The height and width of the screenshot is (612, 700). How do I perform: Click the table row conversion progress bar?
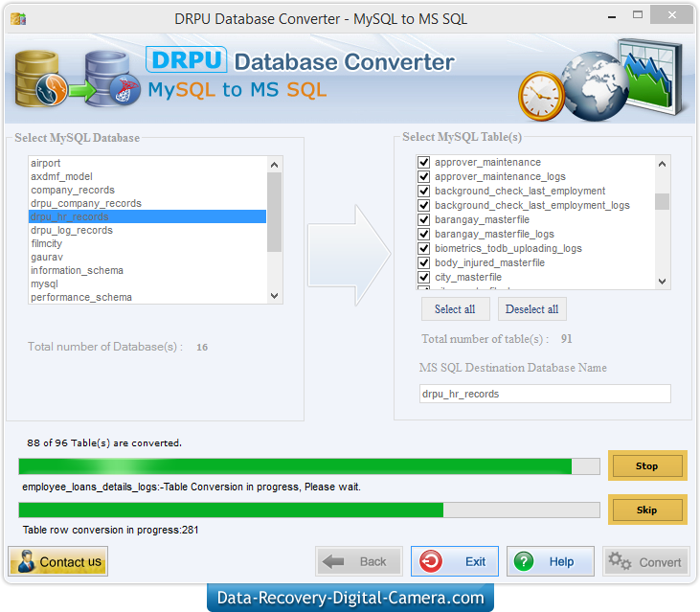pyautogui.click(x=309, y=510)
